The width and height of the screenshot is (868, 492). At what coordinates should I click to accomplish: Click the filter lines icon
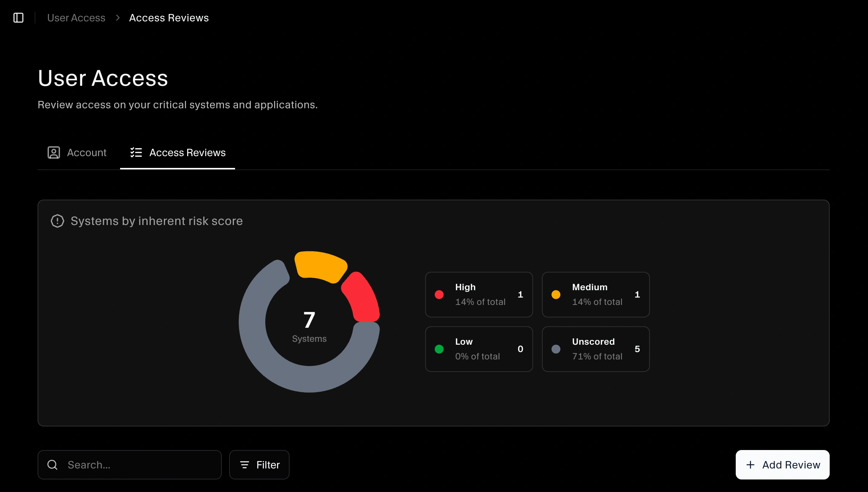(244, 464)
